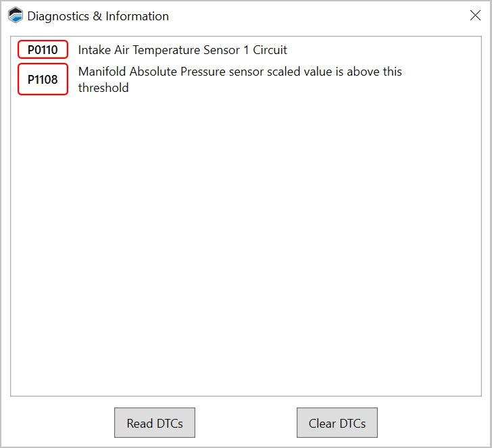Select the P1108 trouble code badge
The height and width of the screenshot is (448, 492).
coord(43,79)
